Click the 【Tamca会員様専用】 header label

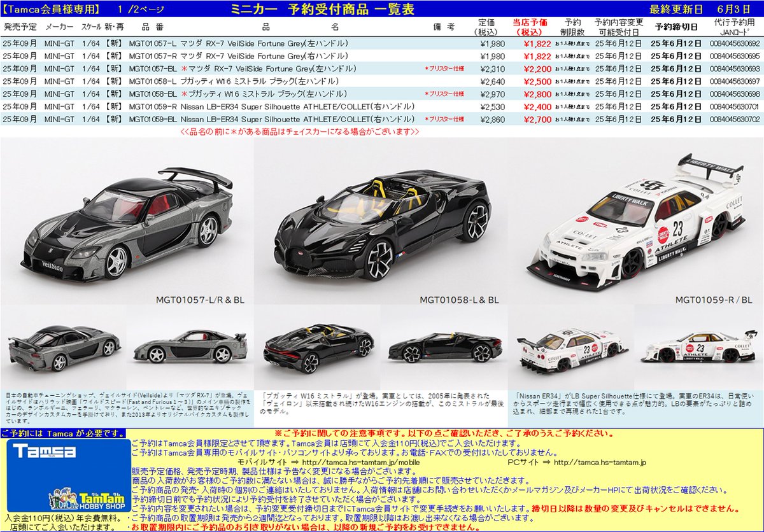pos(52,9)
